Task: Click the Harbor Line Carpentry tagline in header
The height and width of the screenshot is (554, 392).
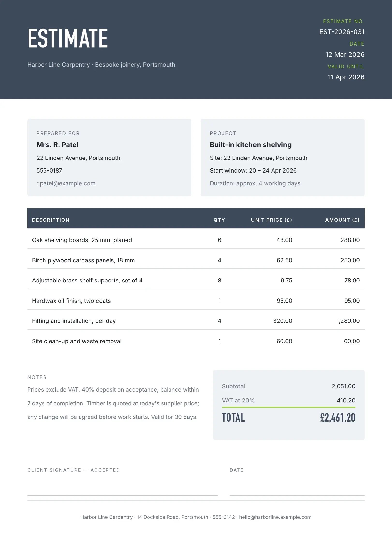Action: click(101, 65)
